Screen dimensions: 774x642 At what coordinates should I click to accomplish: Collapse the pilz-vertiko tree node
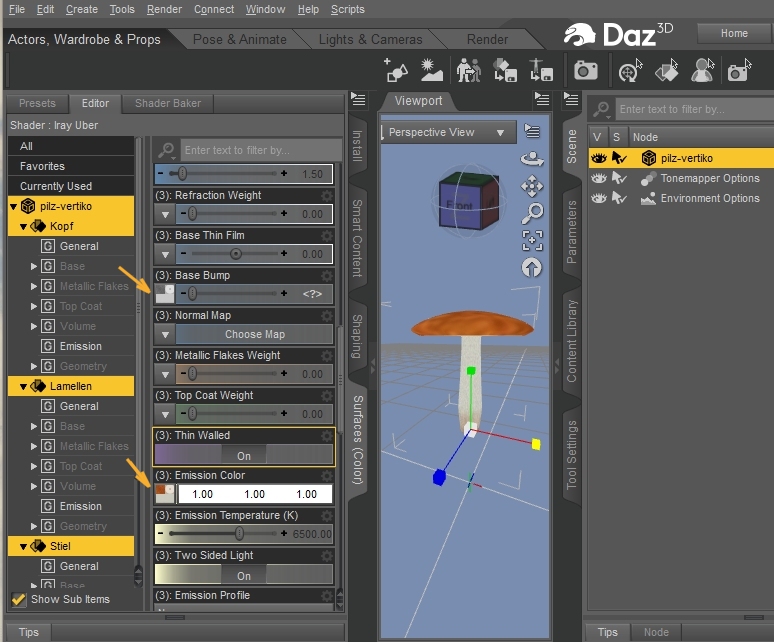(x=14, y=206)
